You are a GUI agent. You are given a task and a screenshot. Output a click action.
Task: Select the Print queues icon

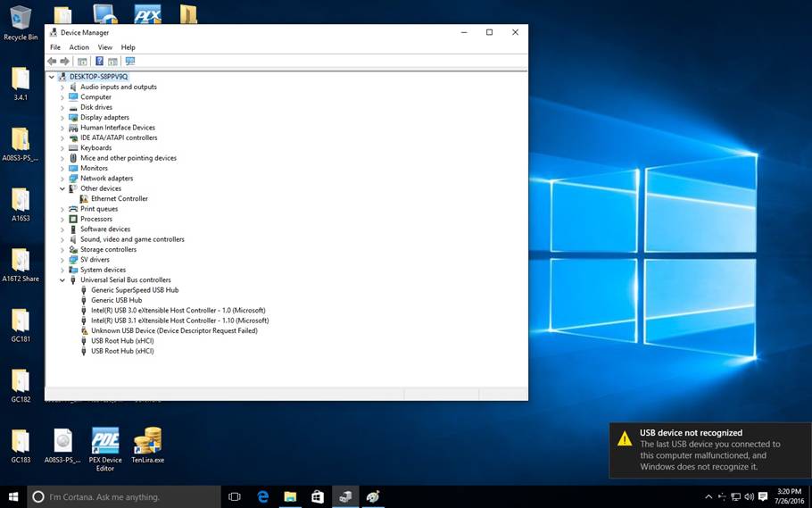point(73,209)
